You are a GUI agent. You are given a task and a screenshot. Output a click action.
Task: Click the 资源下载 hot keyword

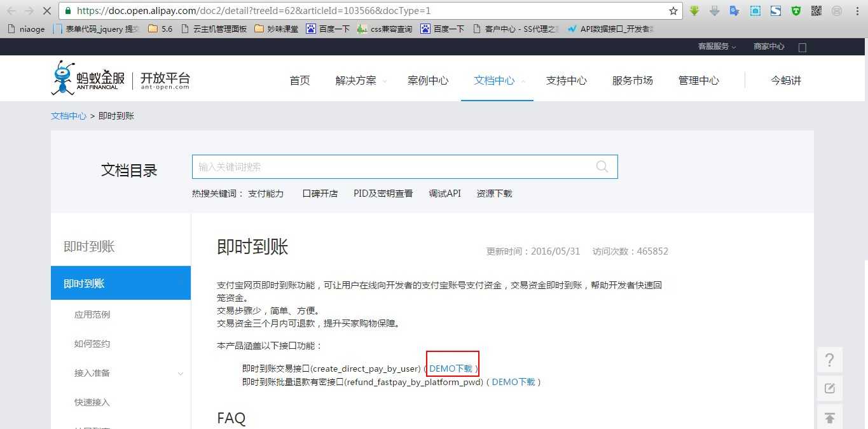tap(494, 193)
